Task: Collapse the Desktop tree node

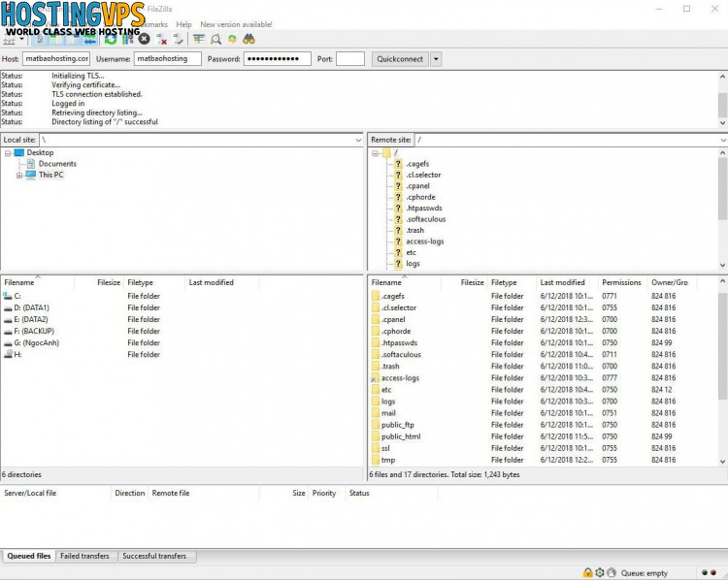Action: click(x=8, y=152)
